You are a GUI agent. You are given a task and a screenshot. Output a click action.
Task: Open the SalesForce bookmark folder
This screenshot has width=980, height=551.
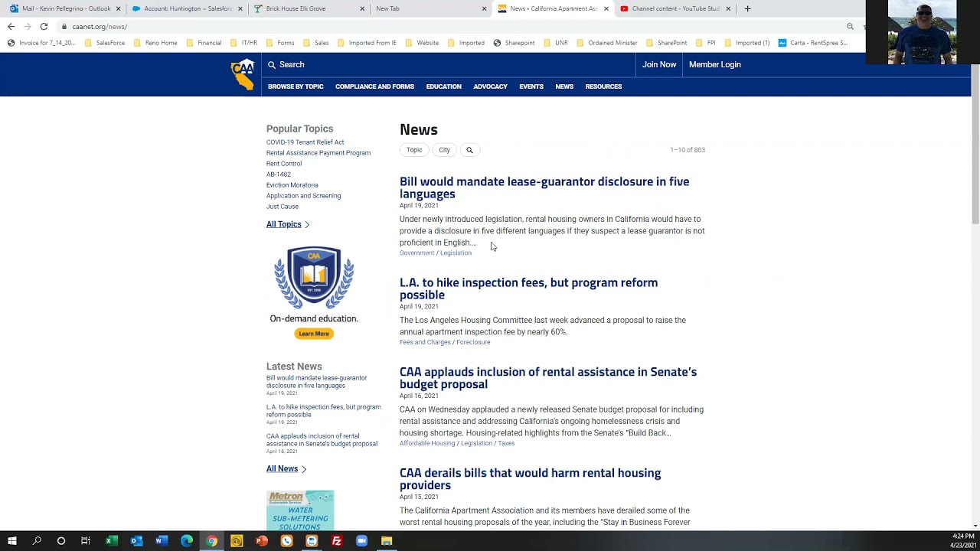pos(105,43)
